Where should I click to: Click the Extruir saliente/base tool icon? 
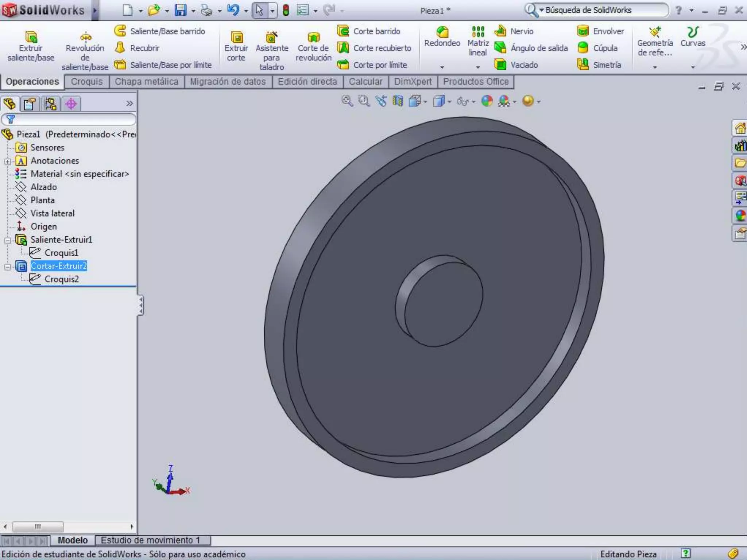[31, 37]
